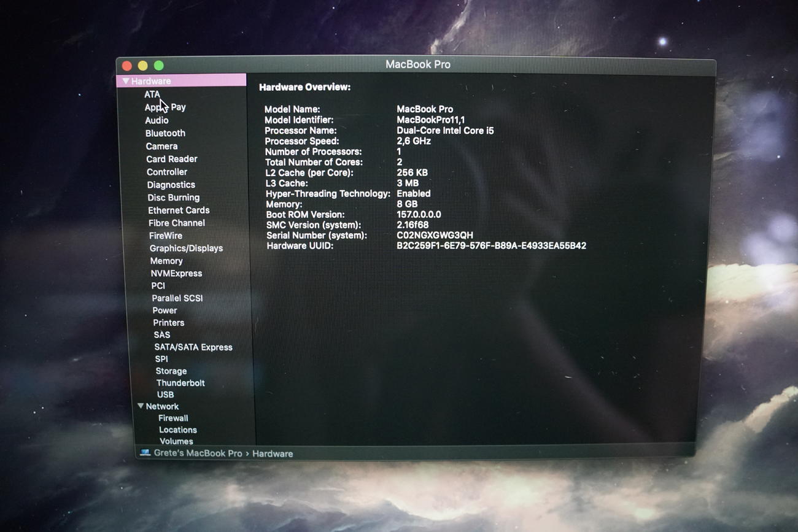798x532 pixels.
Task: Open the Volumes section under Network
Action: click(x=176, y=441)
